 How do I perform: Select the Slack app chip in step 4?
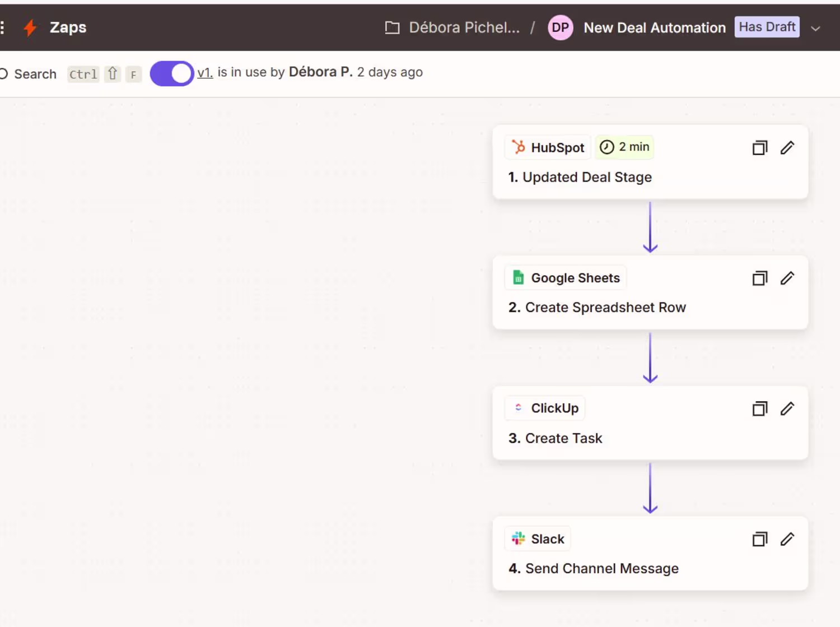click(x=538, y=539)
